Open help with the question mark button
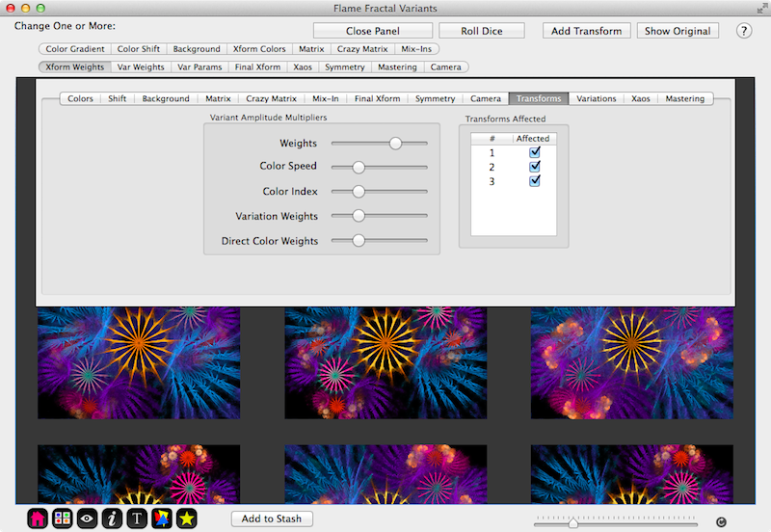The width and height of the screenshot is (771, 532). click(743, 31)
